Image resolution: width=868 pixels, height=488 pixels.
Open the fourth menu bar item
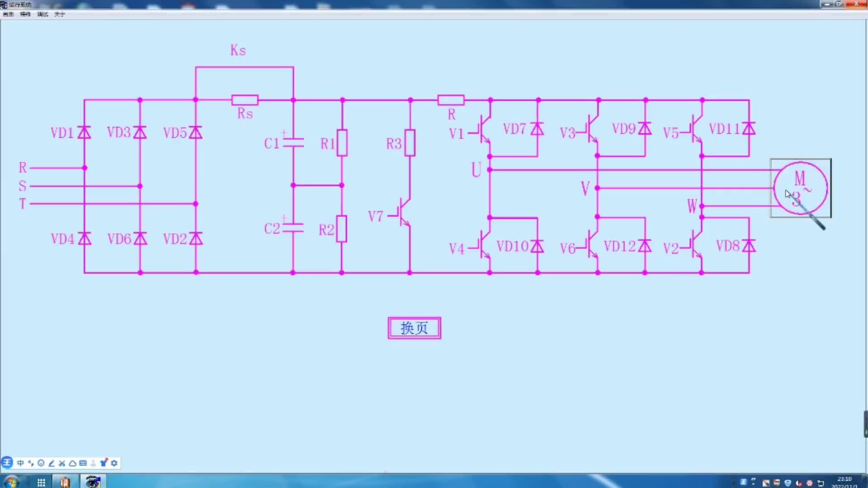[x=60, y=14]
